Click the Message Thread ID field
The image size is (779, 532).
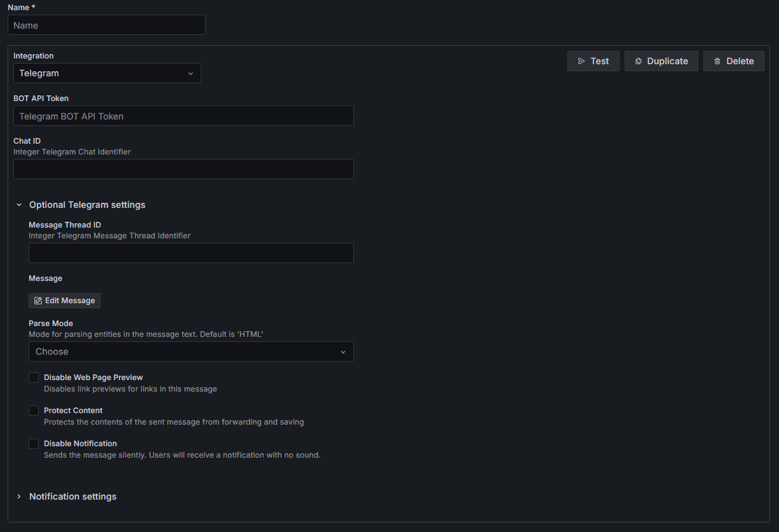point(191,253)
